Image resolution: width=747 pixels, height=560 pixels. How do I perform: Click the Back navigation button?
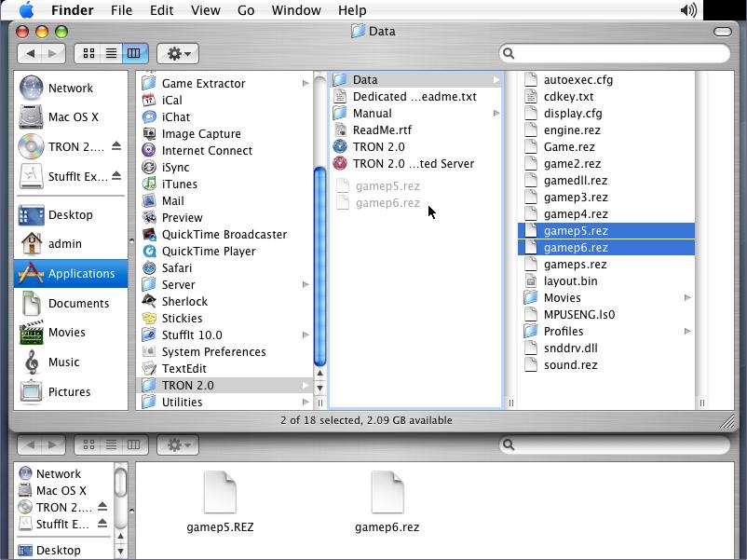click(x=31, y=53)
